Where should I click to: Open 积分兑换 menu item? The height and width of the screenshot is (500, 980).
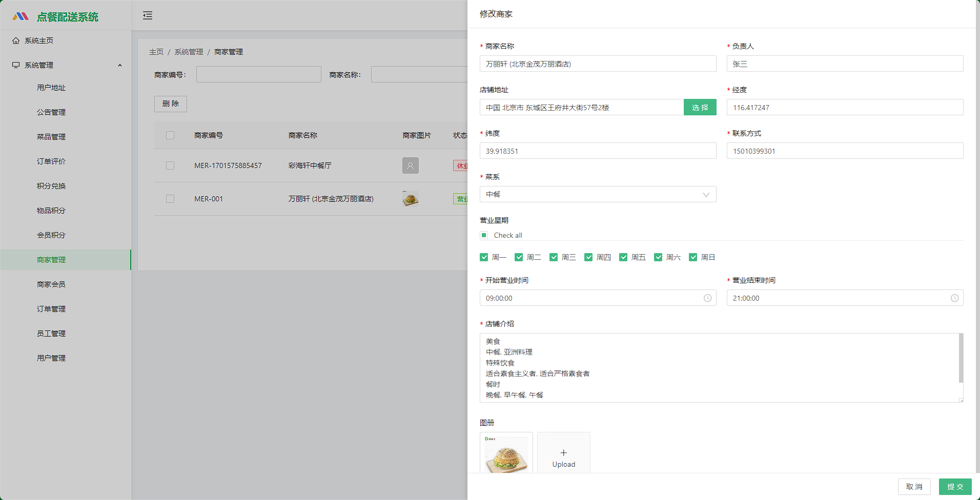(66, 186)
